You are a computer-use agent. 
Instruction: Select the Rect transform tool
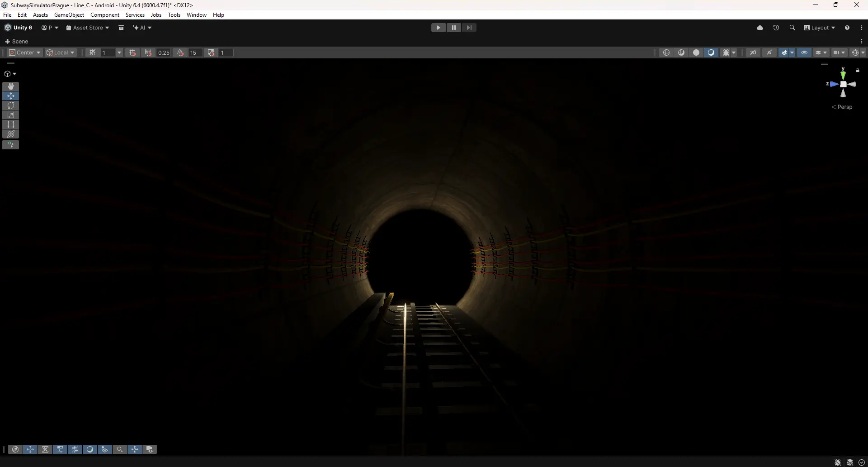click(11, 124)
